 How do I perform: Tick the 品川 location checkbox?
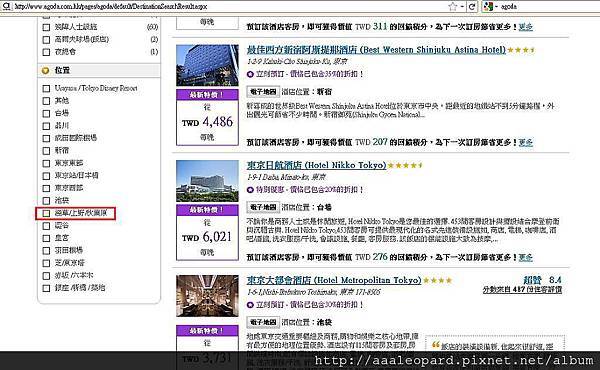pyautogui.click(x=46, y=126)
